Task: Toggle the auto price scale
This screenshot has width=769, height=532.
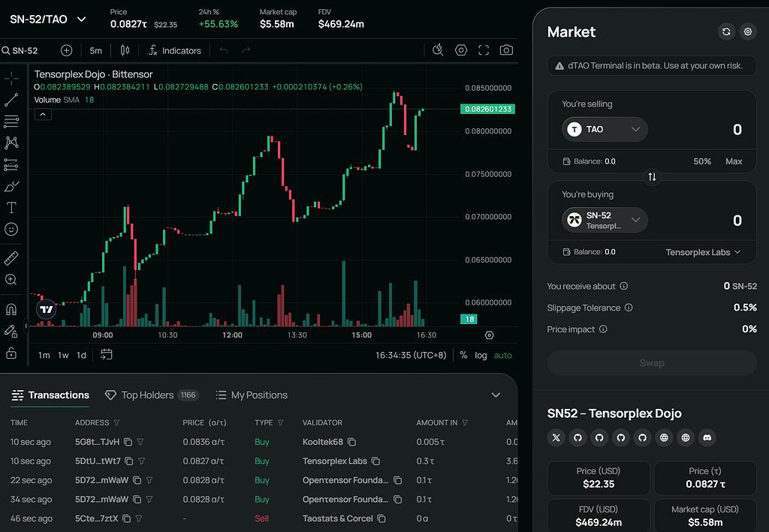Action: click(502, 355)
